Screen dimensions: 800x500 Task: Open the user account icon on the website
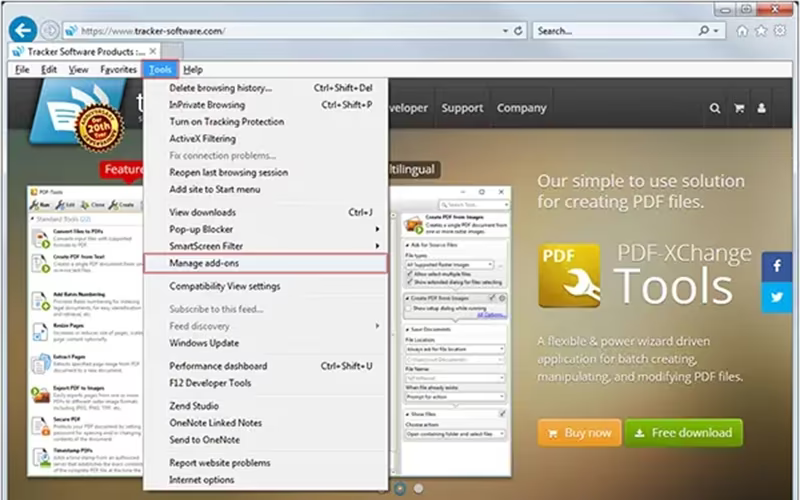pos(761,108)
